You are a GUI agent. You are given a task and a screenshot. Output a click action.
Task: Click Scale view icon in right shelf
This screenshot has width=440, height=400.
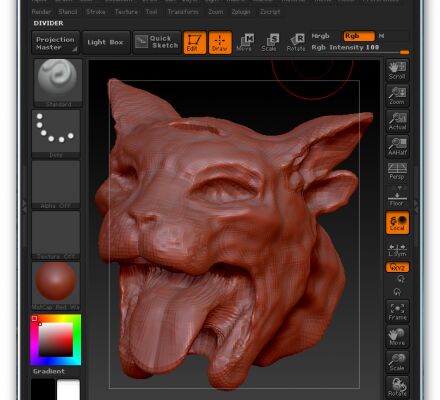397,362
